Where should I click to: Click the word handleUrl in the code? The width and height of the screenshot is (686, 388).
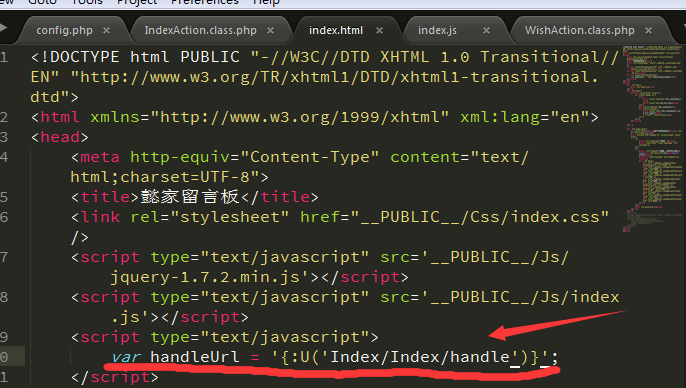coord(195,357)
